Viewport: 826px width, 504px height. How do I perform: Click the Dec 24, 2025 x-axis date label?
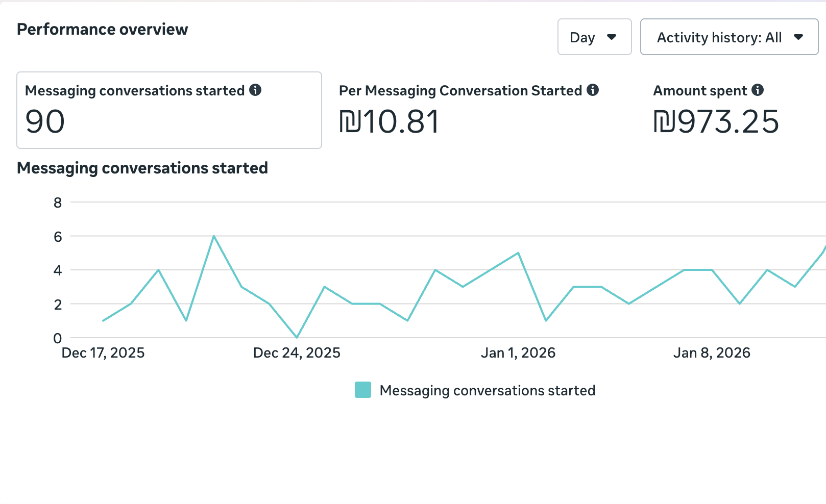coord(297,353)
